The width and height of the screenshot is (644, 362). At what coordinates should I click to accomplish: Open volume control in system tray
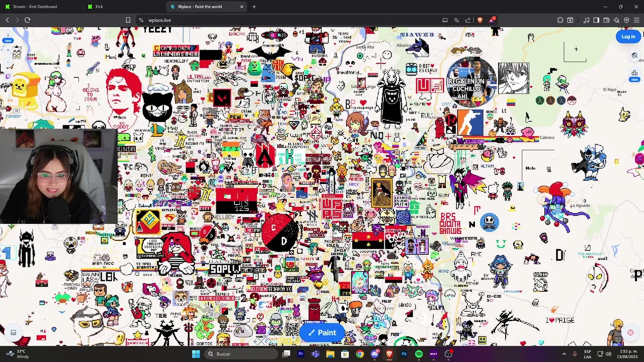click(608, 354)
